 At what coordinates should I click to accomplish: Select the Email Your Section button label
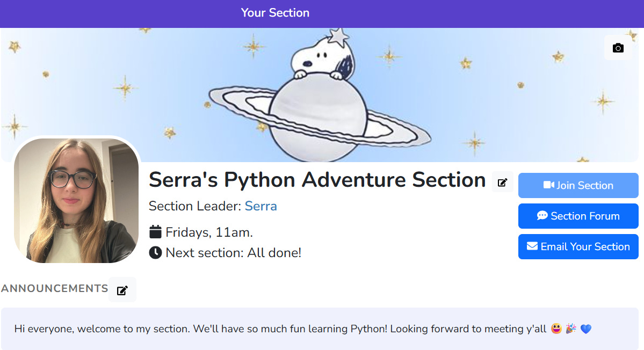tap(585, 246)
